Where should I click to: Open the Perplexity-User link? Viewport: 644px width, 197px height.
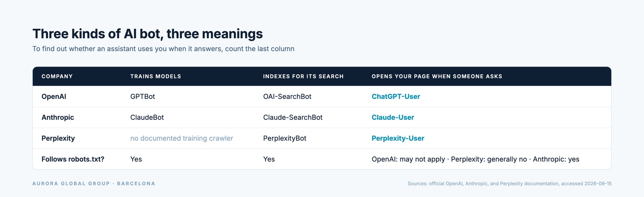pos(398,138)
